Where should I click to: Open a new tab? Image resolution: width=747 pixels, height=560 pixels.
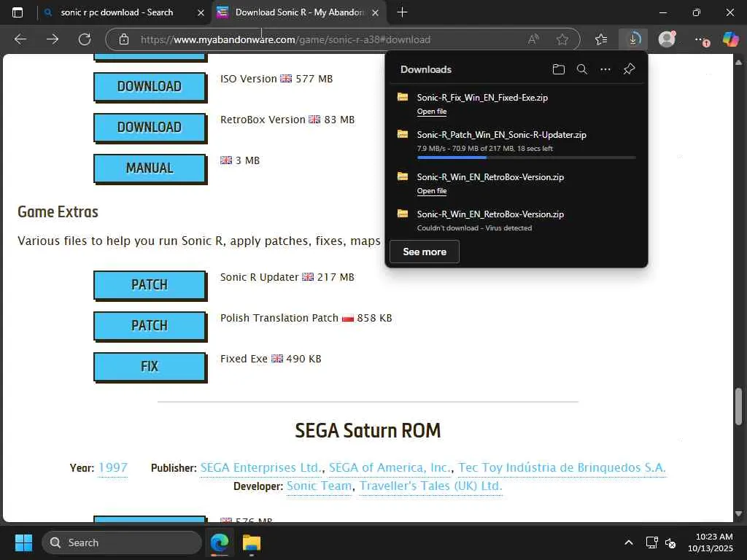pos(402,12)
